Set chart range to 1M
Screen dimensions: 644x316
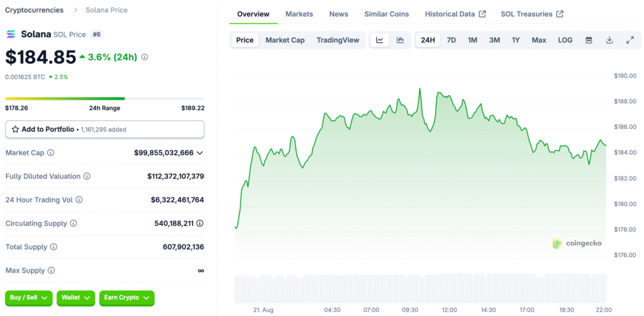(472, 40)
